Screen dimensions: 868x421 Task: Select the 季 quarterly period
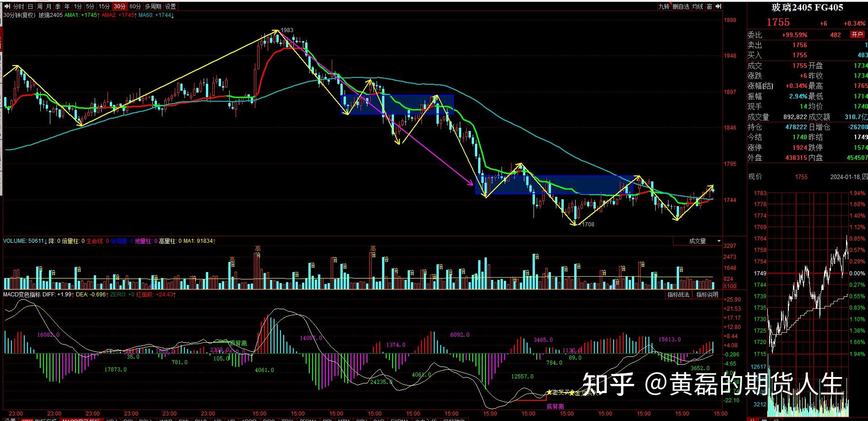click(x=58, y=6)
